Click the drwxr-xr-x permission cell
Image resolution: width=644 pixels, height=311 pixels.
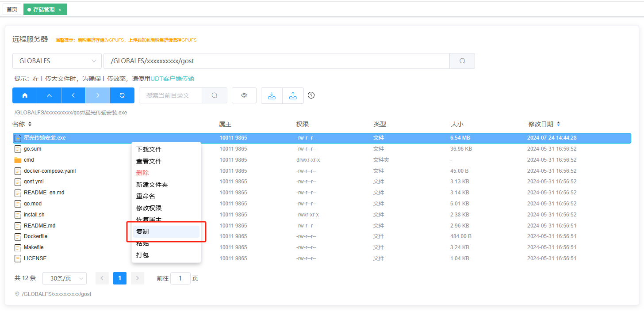coord(308,160)
